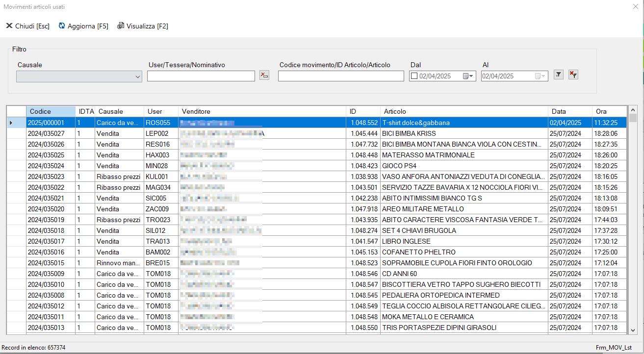644x354 pixels.
Task: Focus the Codice movimento/ID Articolo input field
Action: (341, 76)
